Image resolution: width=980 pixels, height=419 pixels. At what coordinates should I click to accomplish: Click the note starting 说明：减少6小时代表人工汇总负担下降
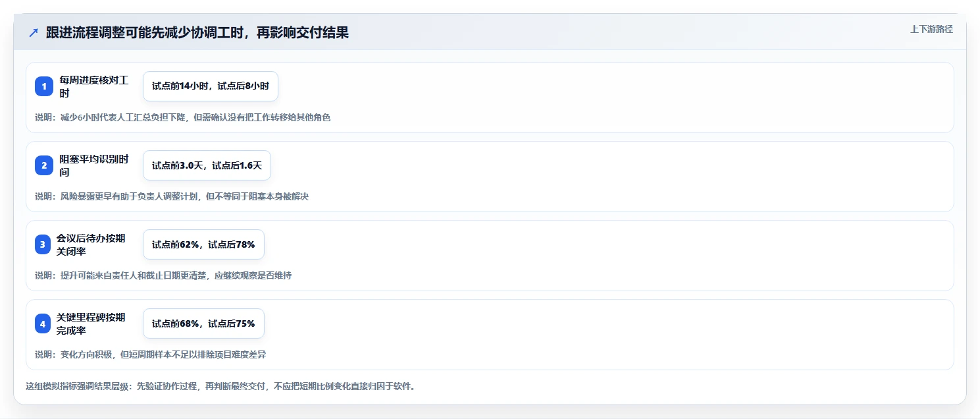(x=183, y=117)
